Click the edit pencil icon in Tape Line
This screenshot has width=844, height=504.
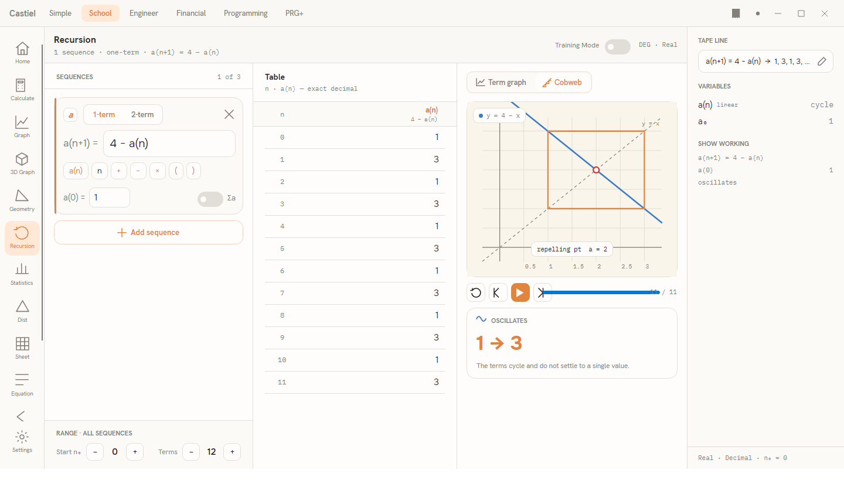tap(822, 61)
